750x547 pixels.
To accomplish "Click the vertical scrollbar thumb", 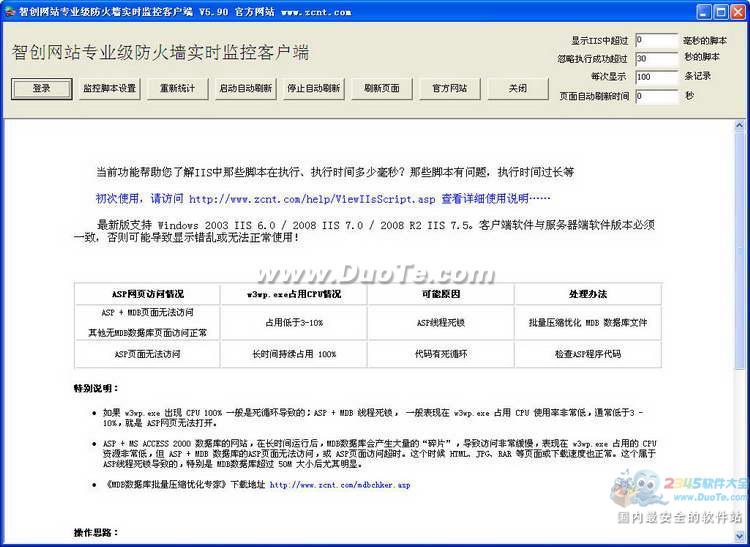I will [739, 249].
